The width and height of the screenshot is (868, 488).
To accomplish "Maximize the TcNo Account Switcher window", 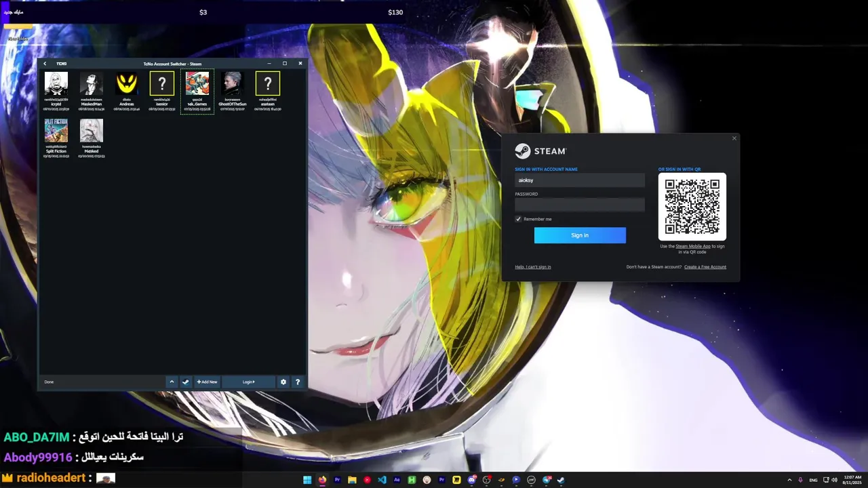I will [285, 64].
